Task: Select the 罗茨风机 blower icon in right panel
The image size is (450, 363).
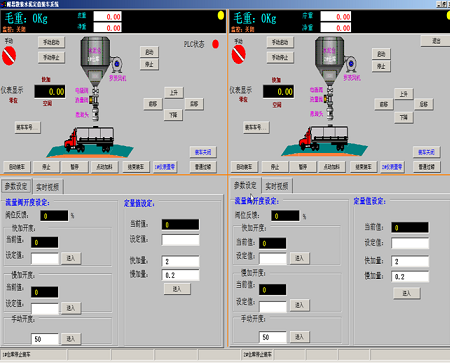Action: 351,64
